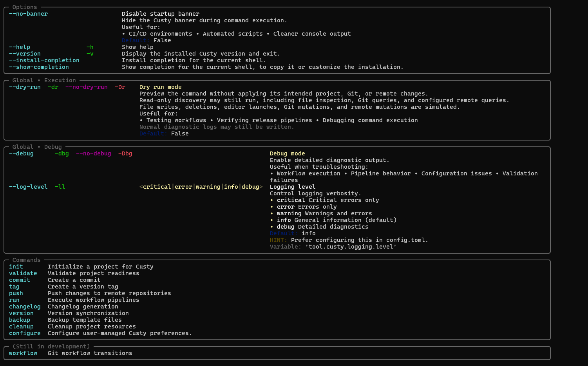
Task: Select the --no-dry-run flag
Action: coord(87,87)
